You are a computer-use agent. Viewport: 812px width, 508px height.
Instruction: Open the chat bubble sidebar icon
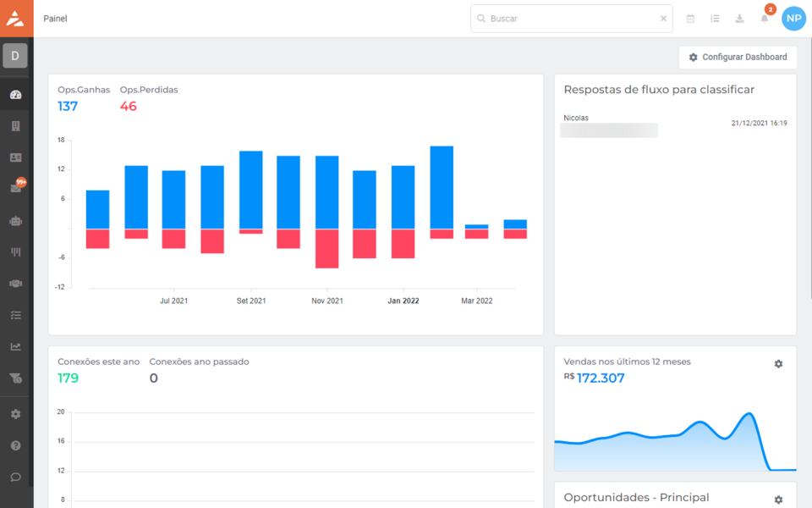point(15,477)
